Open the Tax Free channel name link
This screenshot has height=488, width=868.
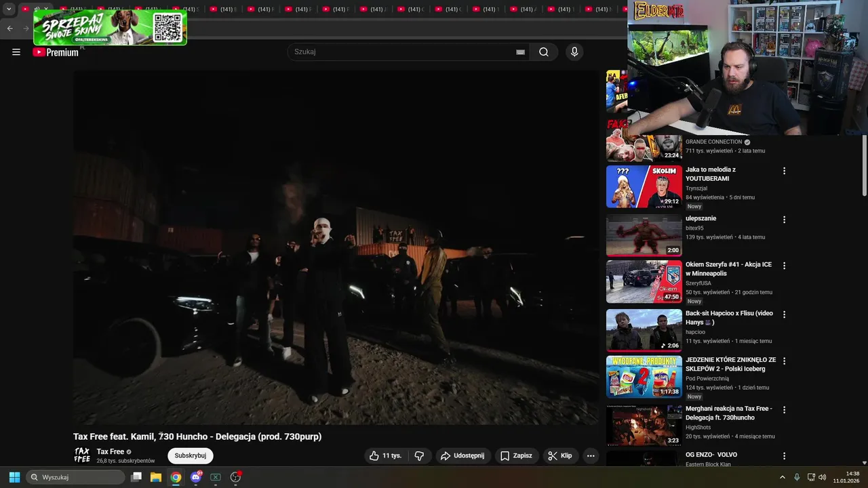coord(111,451)
